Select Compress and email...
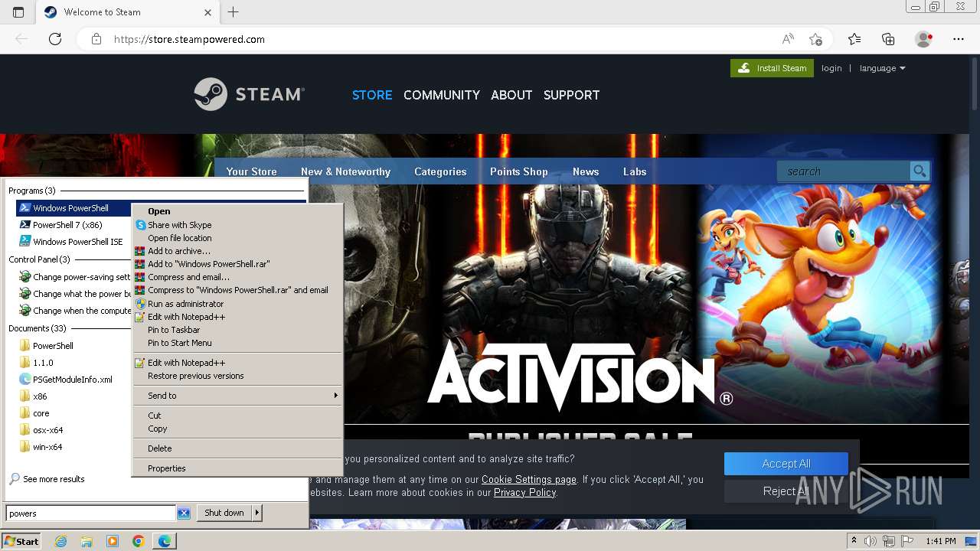This screenshot has height=551, width=980. coord(237,277)
